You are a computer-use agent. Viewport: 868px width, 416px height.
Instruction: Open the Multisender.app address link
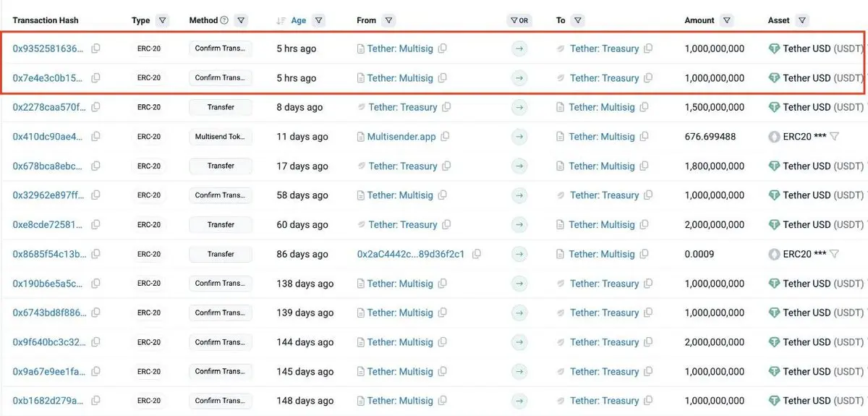coord(401,137)
